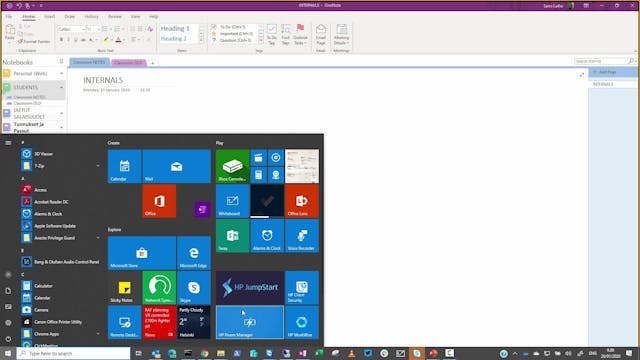Open the Xbox Console tile
The width and height of the screenshot is (640, 360).
tap(232, 166)
